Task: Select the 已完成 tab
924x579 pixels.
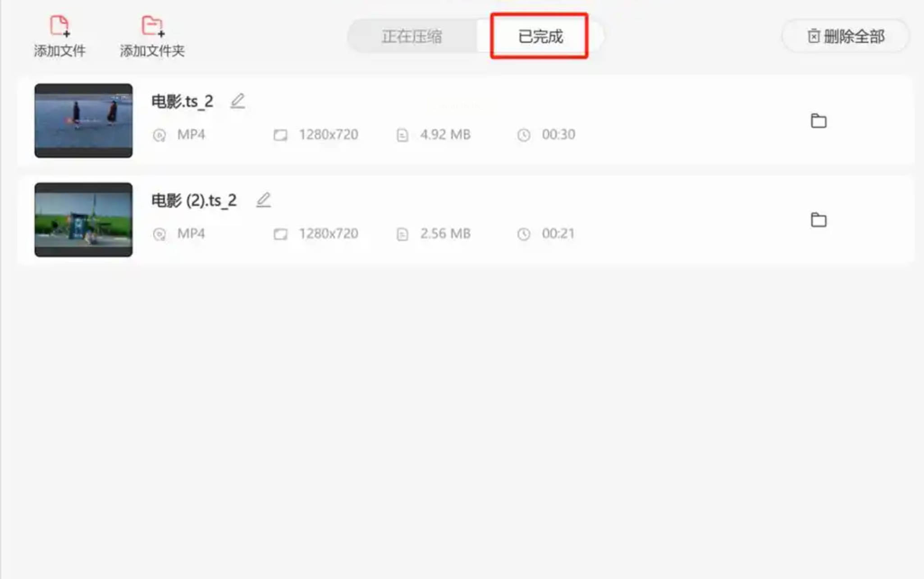Action: pyautogui.click(x=540, y=36)
